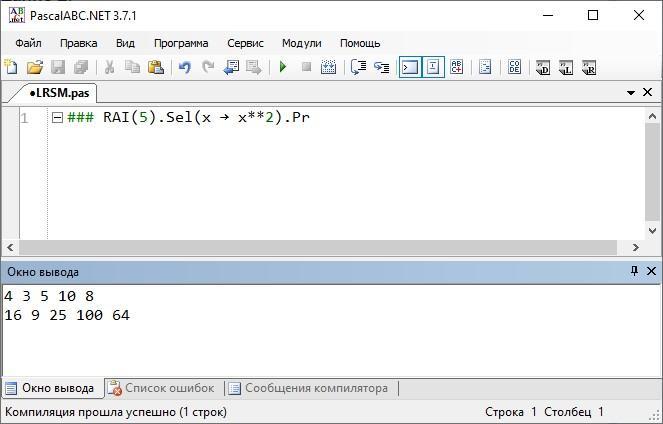Image resolution: width=663 pixels, height=424 pixels.
Task: Open the Правка menu
Action: [79, 43]
